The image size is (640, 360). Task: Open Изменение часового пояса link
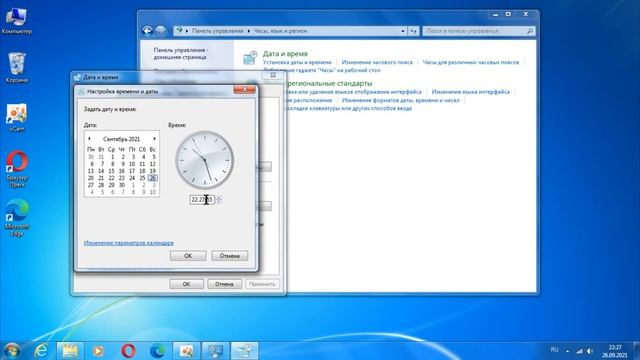[377, 62]
